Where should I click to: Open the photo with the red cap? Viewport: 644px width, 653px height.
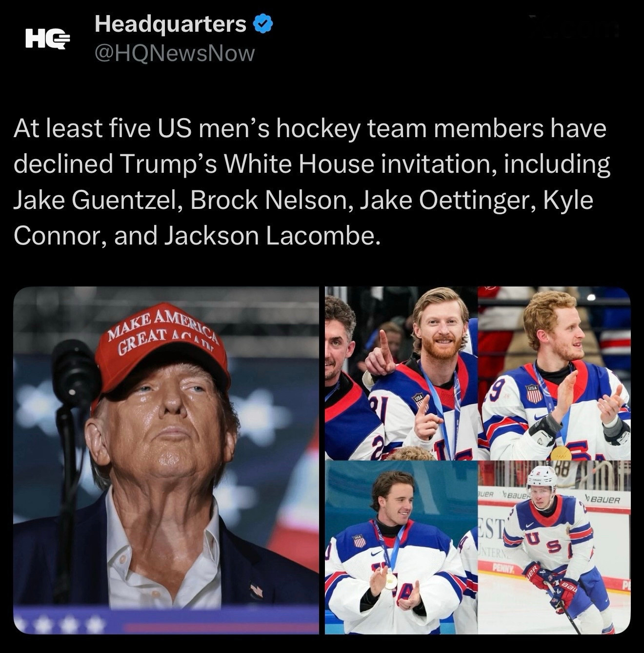click(x=166, y=460)
